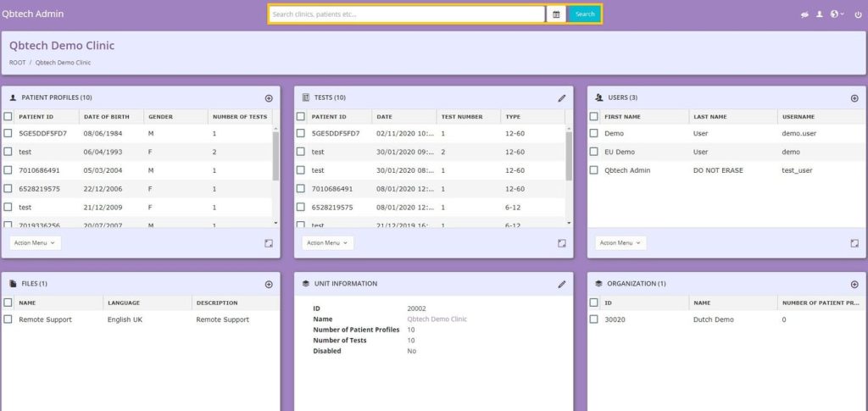
Task: Sort patient profiles by Gender column
Action: 160,117
